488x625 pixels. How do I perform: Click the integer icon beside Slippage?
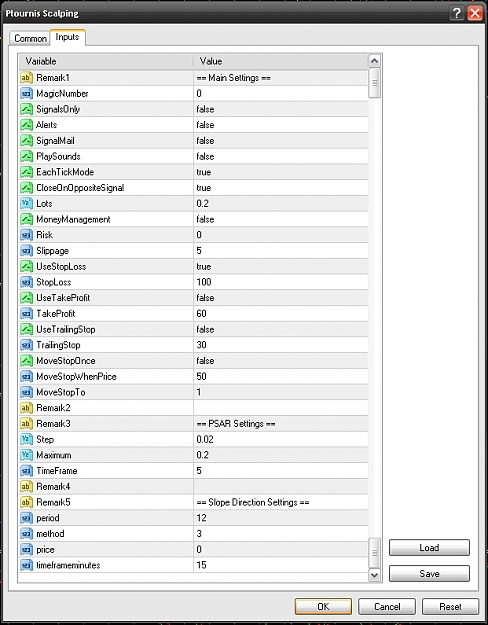(x=26, y=251)
